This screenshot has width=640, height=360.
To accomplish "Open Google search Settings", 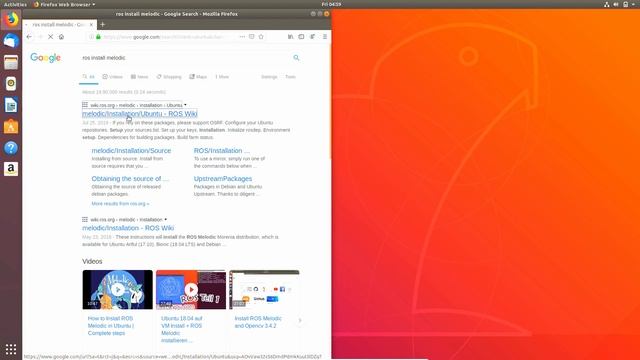I will (x=269, y=77).
